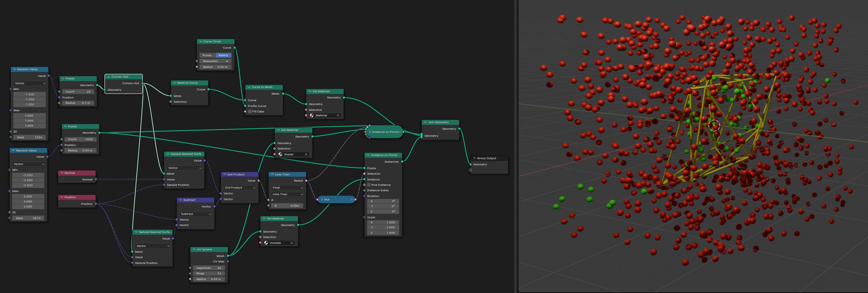
Task: Open the Dot Product operation dropdown
Action: click(240, 187)
